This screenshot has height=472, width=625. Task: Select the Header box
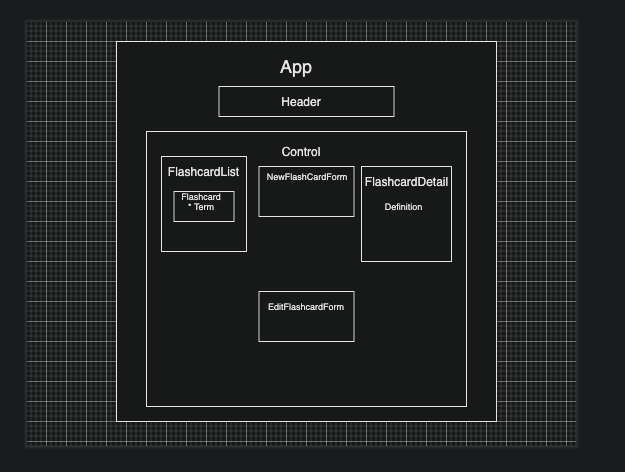(x=306, y=102)
